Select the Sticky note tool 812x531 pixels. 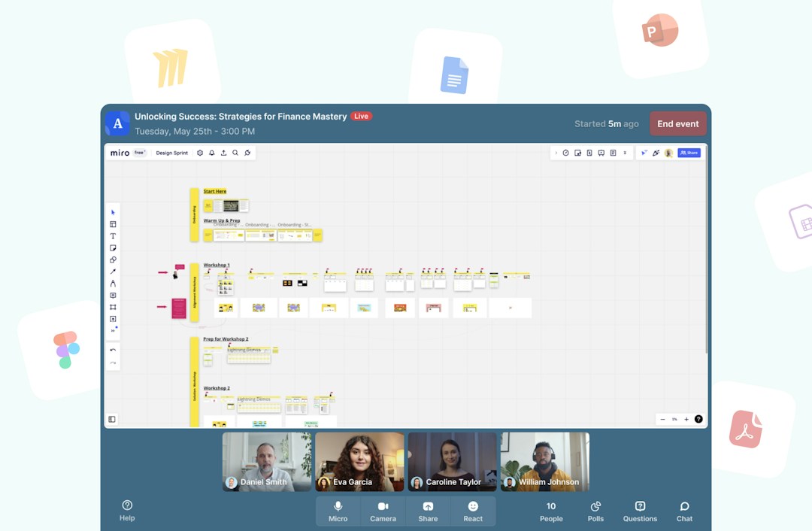tap(113, 248)
